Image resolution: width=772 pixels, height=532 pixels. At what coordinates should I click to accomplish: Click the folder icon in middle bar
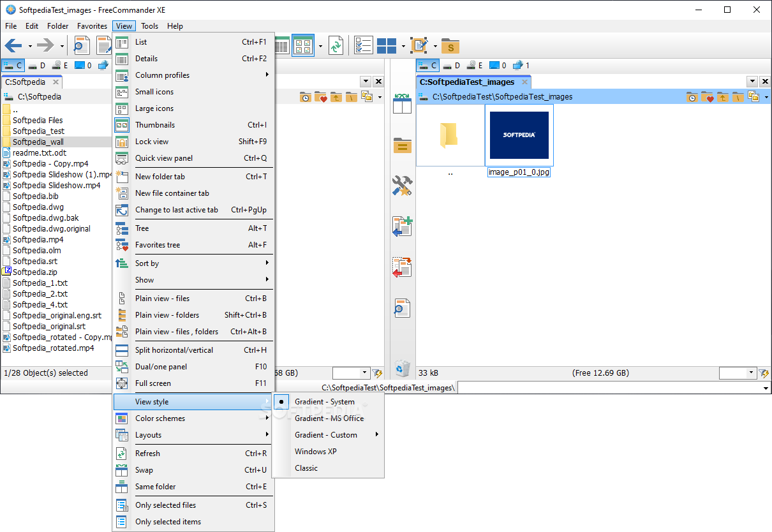pyautogui.click(x=402, y=145)
